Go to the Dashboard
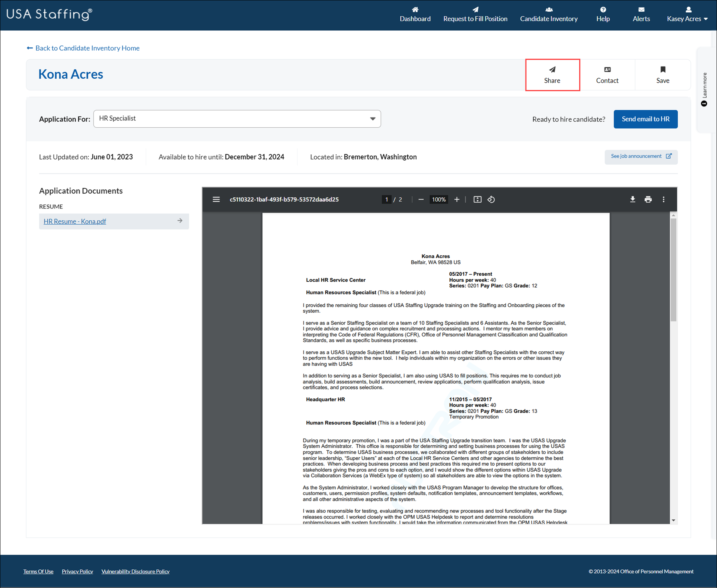 pyautogui.click(x=415, y=14)
